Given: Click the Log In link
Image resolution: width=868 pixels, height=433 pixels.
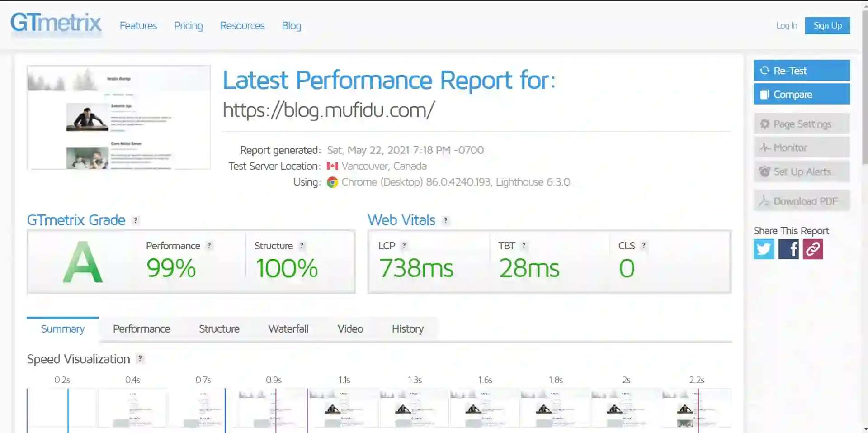Looking at the screenshot, I should (787, 26).
